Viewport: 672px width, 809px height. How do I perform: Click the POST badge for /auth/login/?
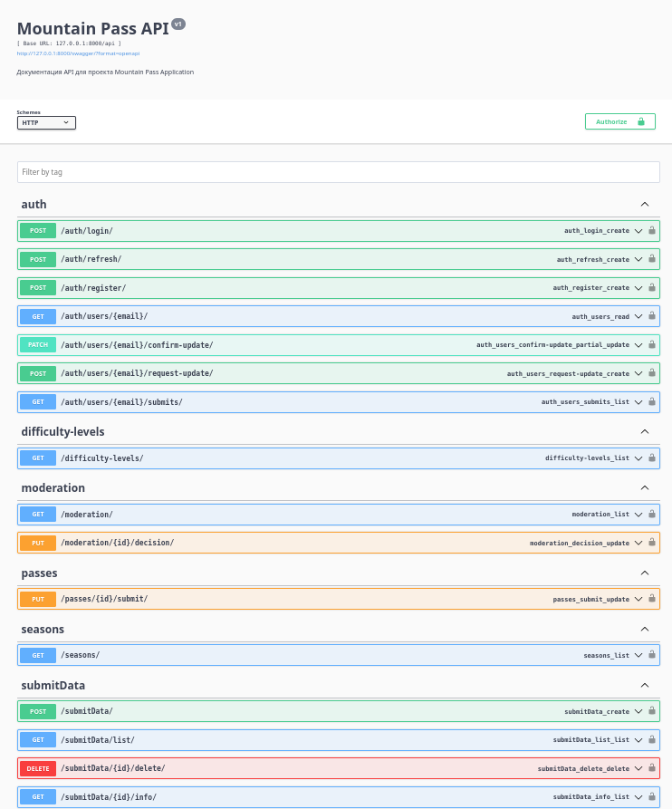click(x=38, y=231)
